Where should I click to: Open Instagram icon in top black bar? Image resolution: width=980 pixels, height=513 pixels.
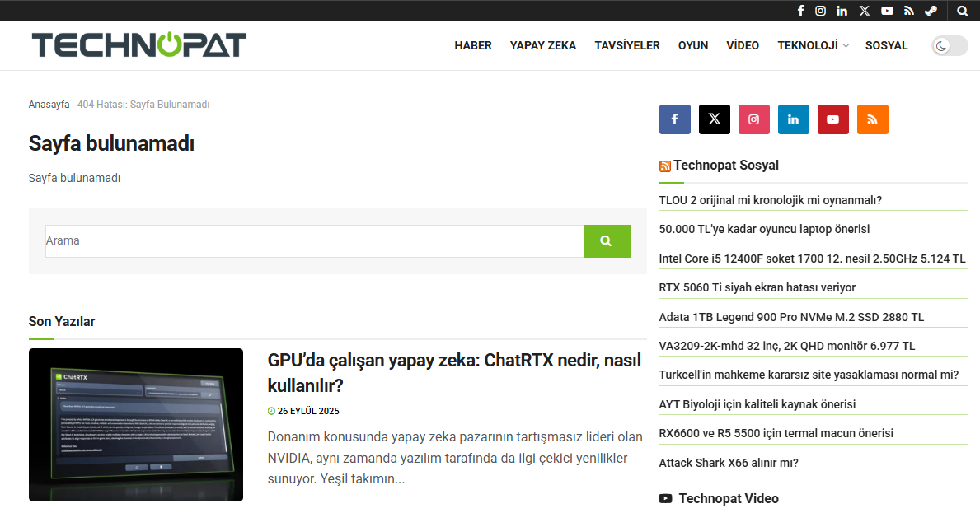click(x=821, y=11)
